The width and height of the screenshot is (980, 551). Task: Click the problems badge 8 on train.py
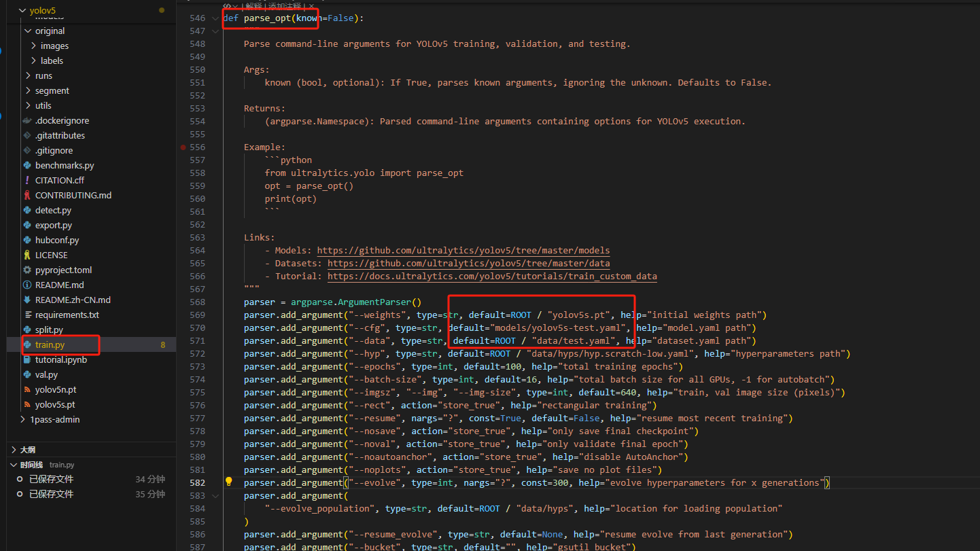pyautogui.click(x=163, y=345)
